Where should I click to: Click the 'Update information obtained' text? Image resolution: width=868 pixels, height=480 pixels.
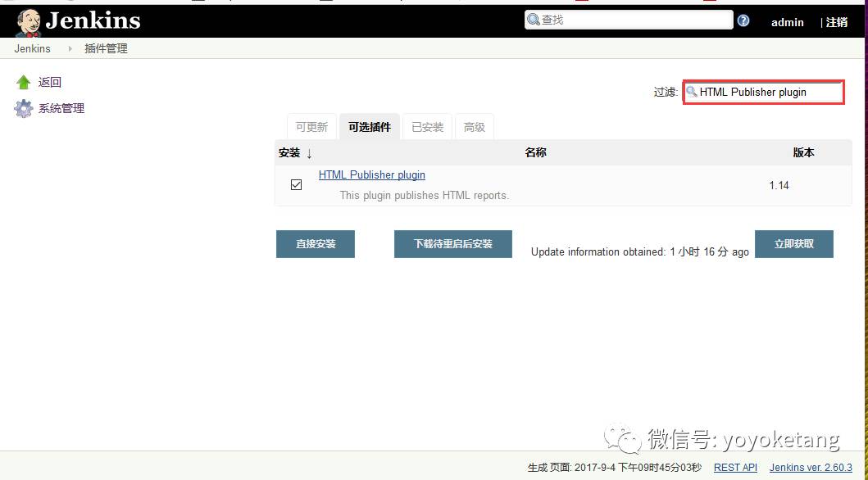pos(640,252)
